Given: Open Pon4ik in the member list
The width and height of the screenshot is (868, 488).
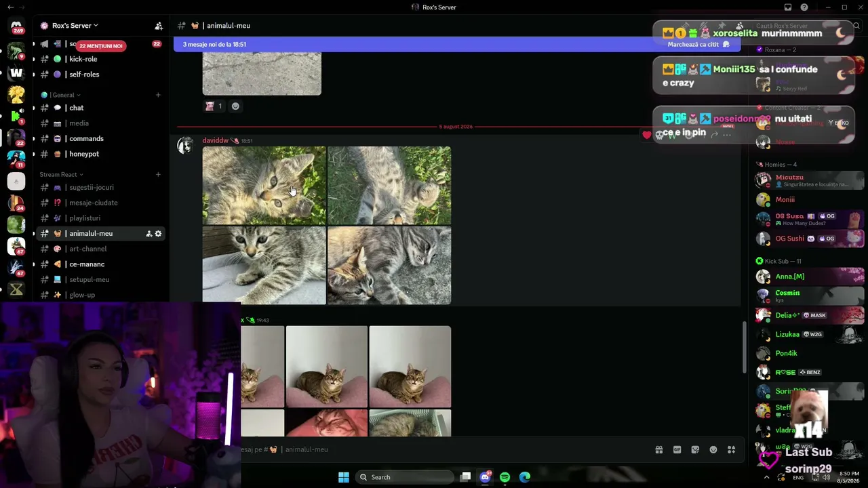Looking at the screenshot, I should tap(809, 353).
